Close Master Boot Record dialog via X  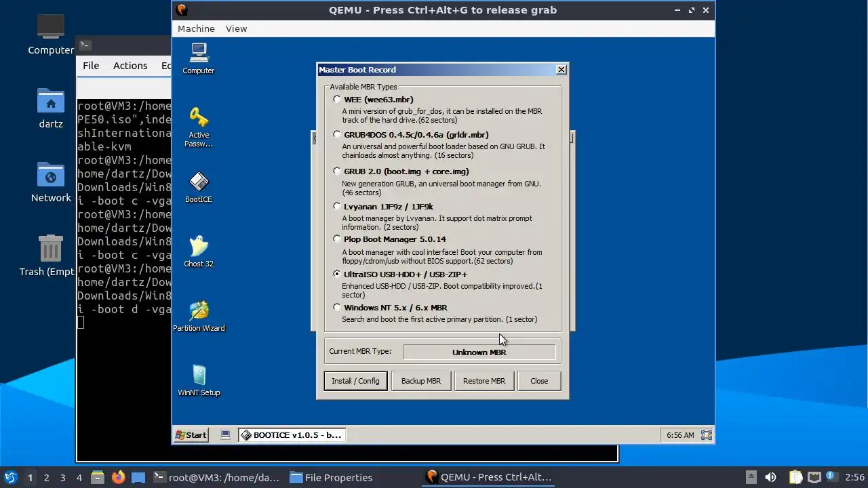[x=561, y=70]
